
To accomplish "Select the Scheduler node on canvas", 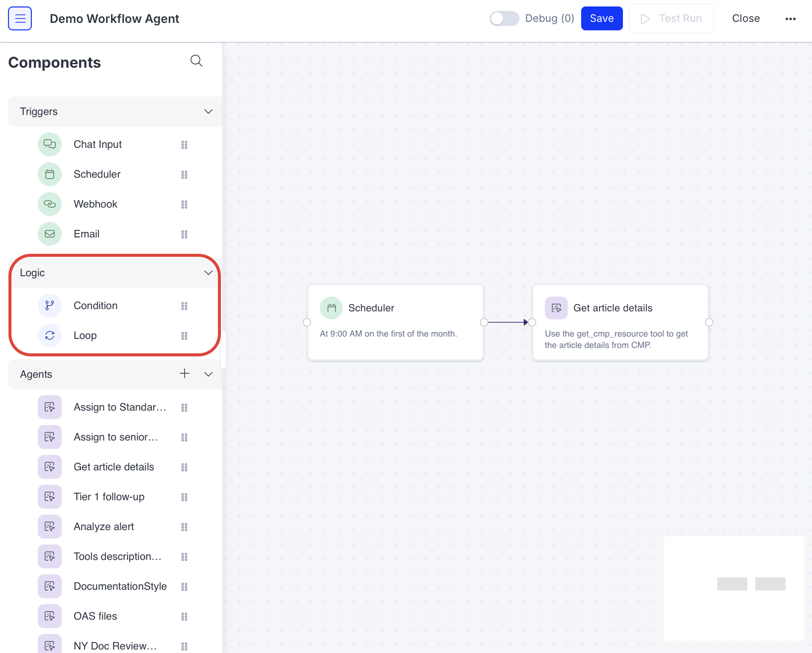I will pyautogui.click(x=396, y=322).
